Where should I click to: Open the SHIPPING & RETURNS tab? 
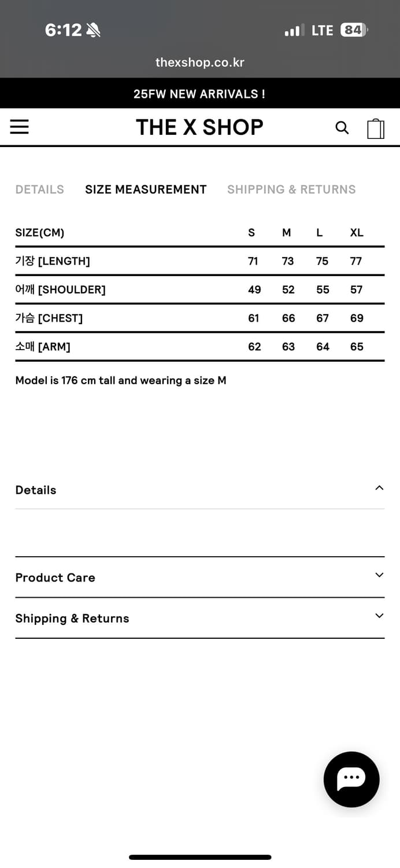pyautogui.click(x=291, y=189)
